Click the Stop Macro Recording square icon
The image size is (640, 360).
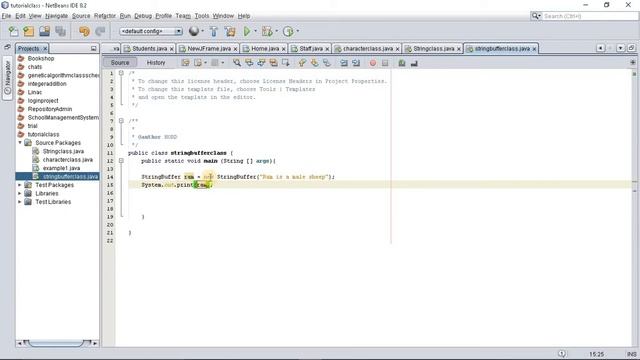click(385, 63)
